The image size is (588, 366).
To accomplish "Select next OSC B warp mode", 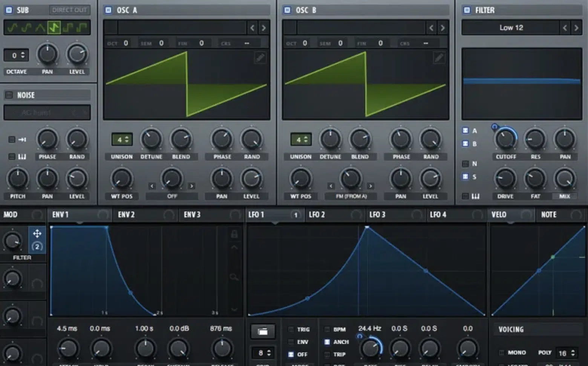I will pos(371,186).
